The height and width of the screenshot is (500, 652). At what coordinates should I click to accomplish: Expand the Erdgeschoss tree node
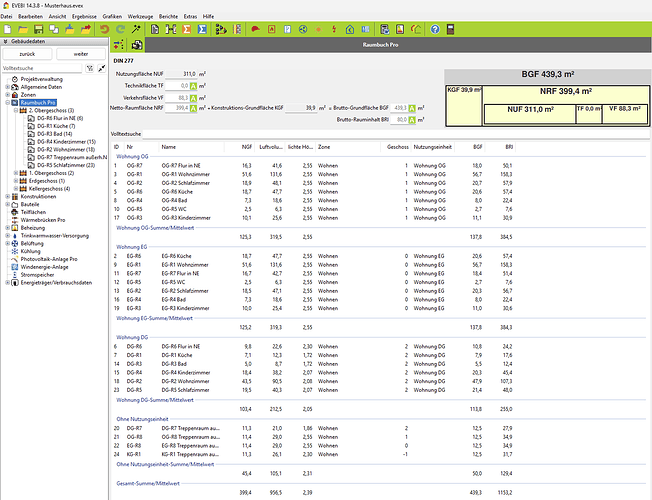[16, 181]
